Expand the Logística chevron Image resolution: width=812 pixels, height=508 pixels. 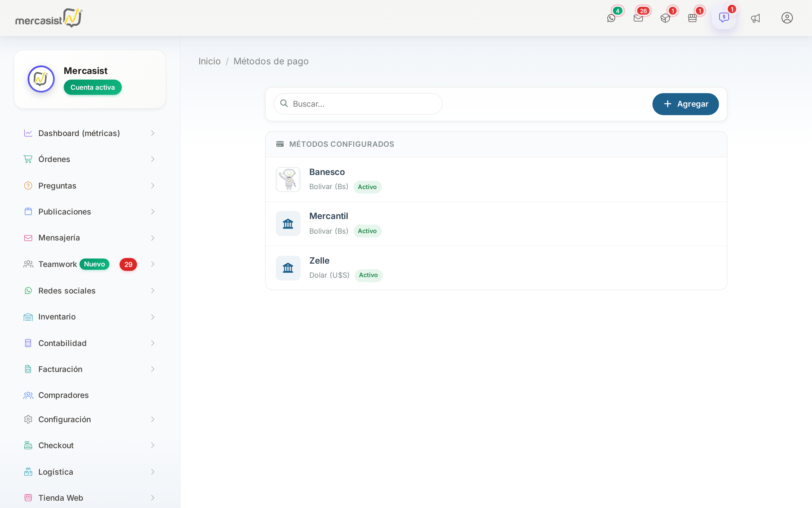pos(153,472)
